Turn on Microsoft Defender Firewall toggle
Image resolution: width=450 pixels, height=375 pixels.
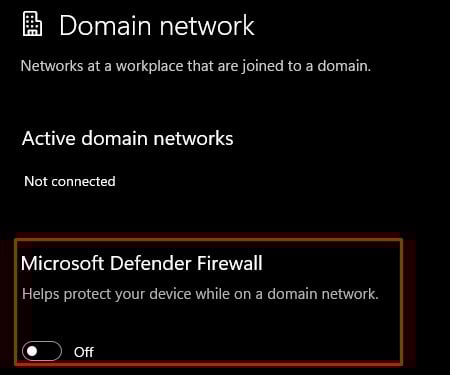coord(42,351)
